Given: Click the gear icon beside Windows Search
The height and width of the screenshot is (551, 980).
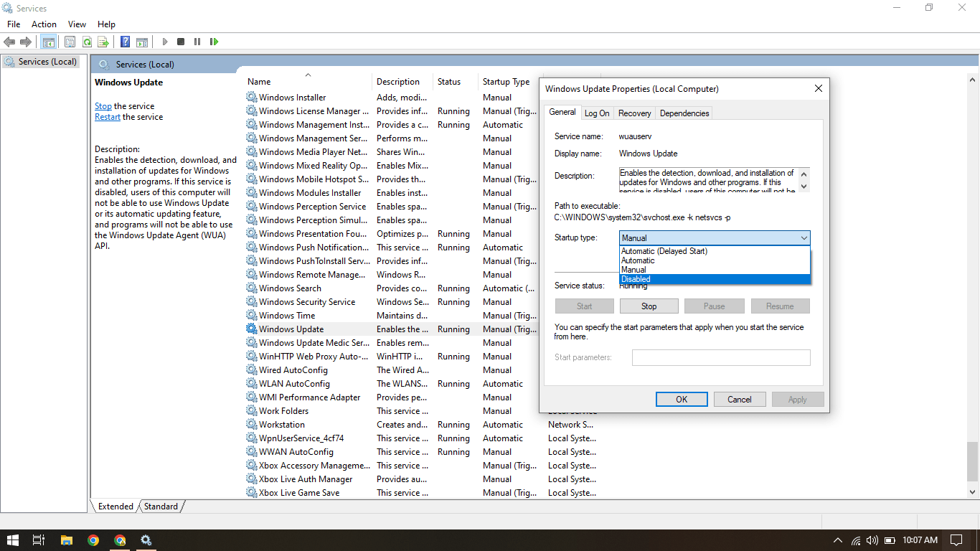Looking at the screenshot, I should (252, 288).
